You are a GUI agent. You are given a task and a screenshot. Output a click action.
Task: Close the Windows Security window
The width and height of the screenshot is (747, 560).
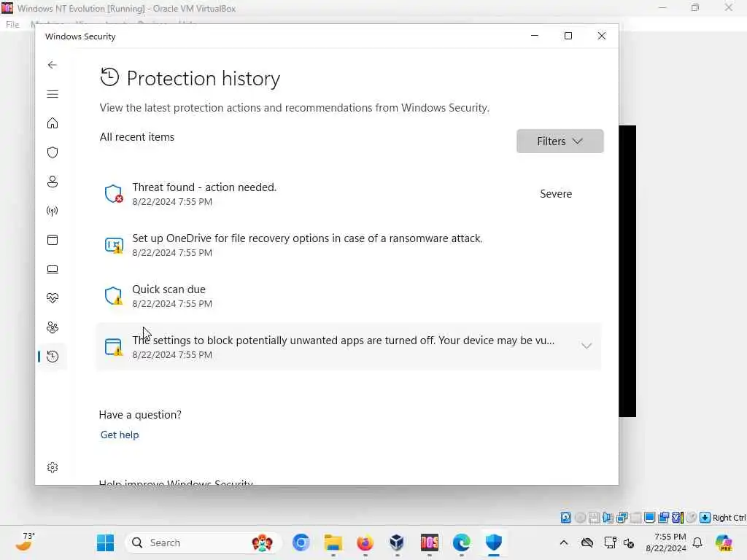602,36
